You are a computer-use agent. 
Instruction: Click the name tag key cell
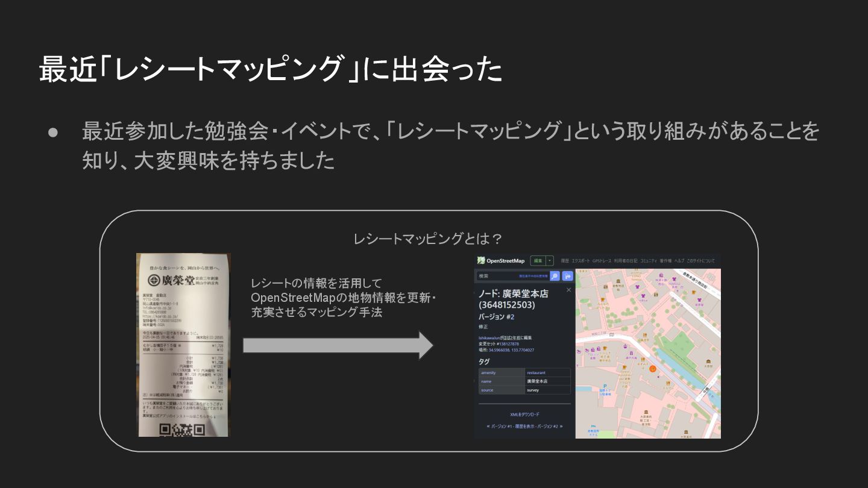(502, 381)
